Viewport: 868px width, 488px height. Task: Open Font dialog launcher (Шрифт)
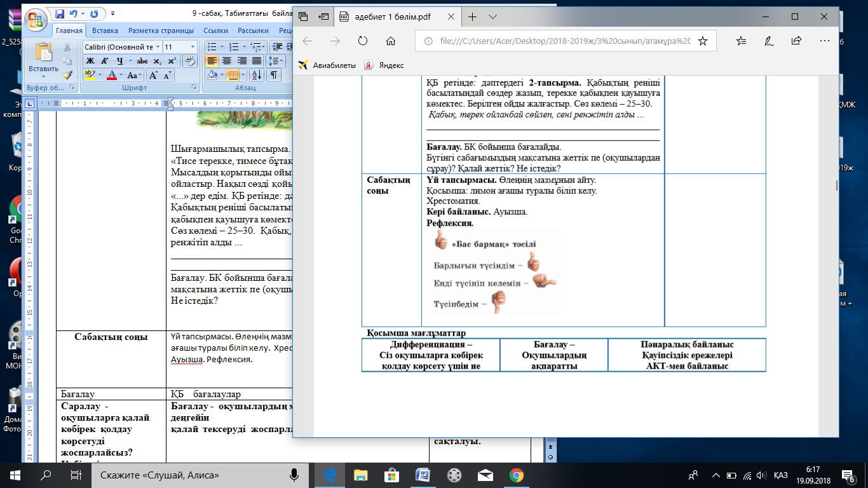click(x=194, y=88)
